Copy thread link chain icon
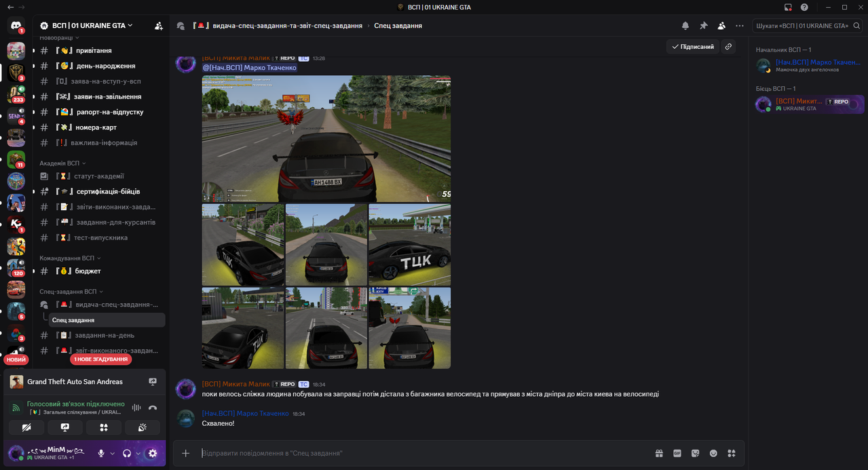Screen dimensions: 868x470 click(728, 47)
